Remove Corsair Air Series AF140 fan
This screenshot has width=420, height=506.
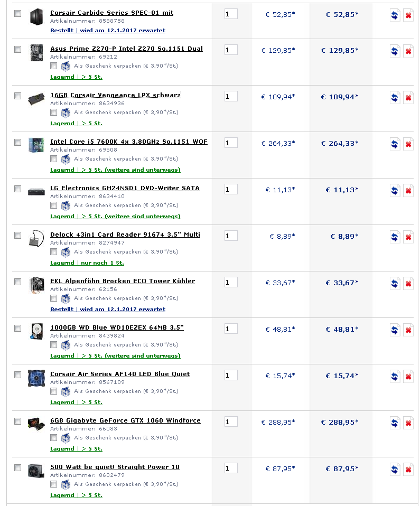408,377
